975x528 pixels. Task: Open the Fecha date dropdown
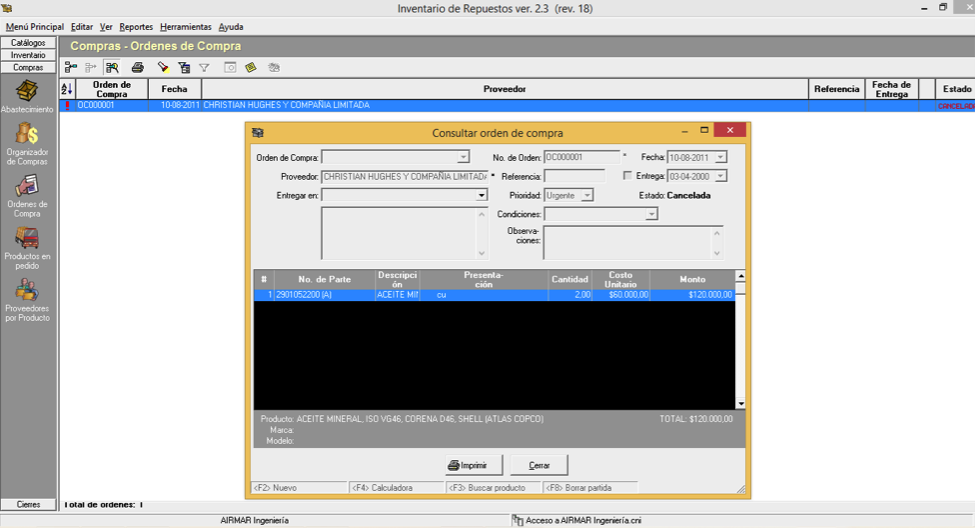720,157
